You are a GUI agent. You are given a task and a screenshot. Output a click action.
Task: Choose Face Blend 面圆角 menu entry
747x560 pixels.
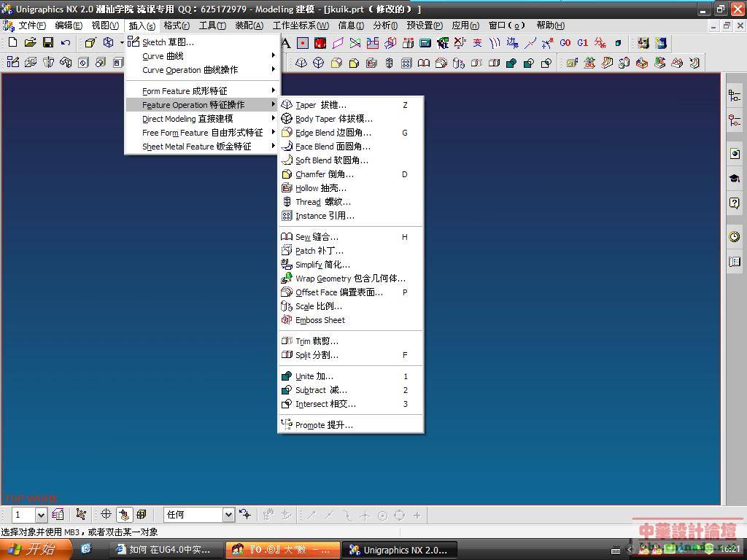pos(350,146)
